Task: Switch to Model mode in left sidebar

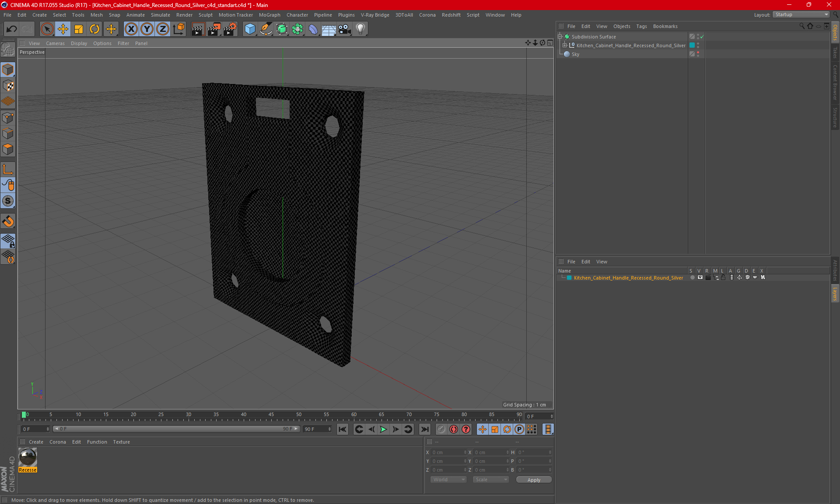Action: (x=8, y=70)
